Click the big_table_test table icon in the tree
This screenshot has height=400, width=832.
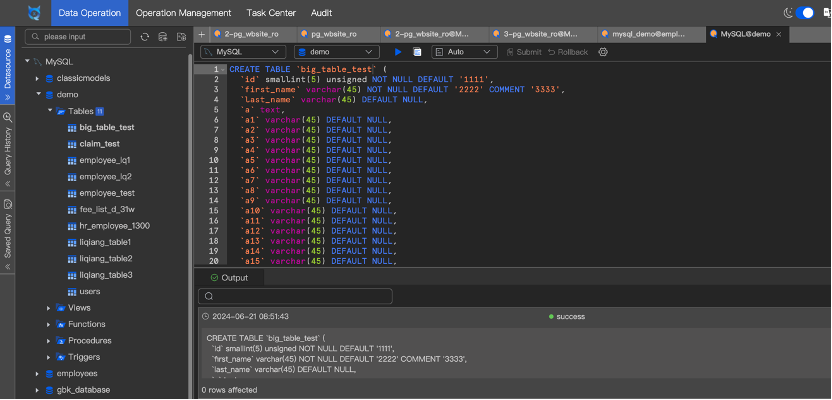[71, 128]
